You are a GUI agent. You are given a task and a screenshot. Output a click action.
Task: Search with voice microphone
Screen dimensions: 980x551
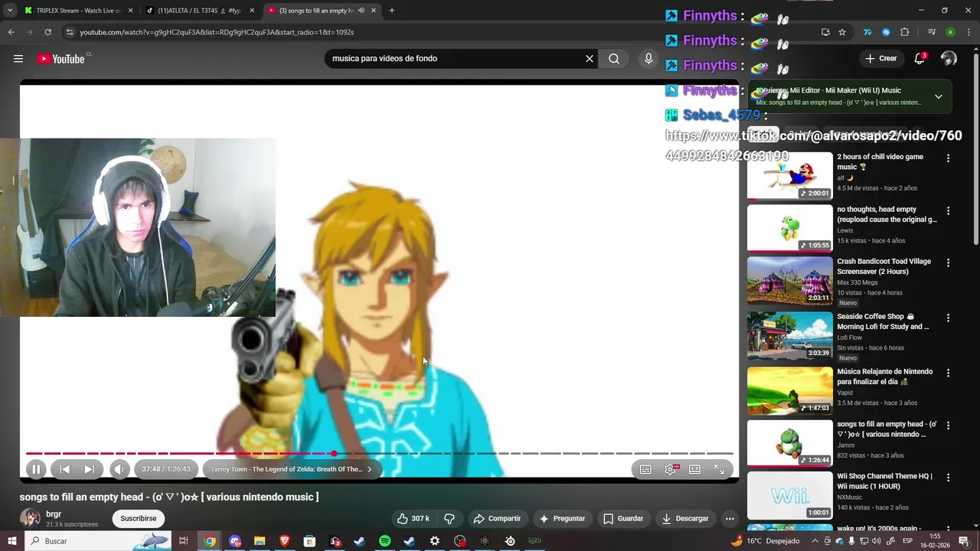(x=648, y=59)
